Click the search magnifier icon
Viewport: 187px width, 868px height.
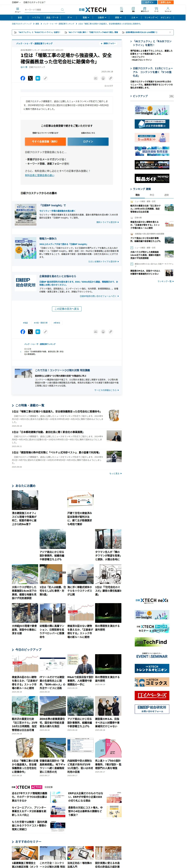[x=62, y=10]
